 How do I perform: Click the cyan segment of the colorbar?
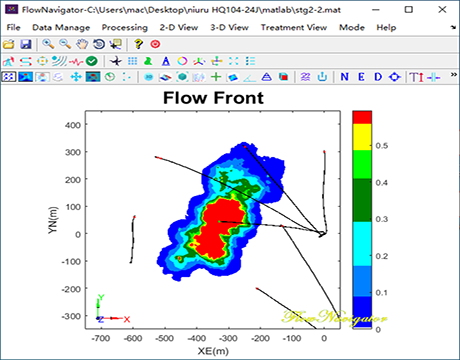coord(362,244)
